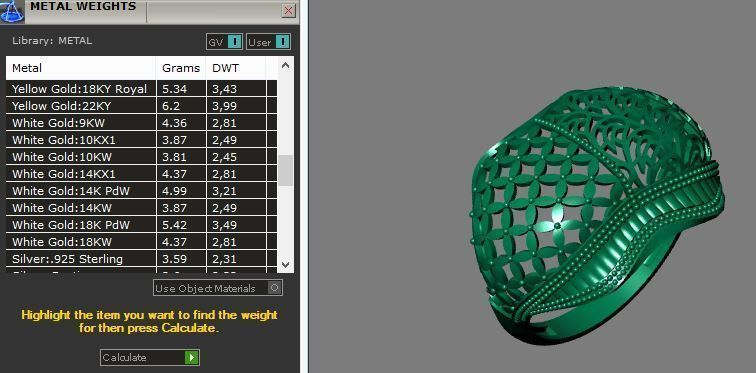Click the DWT column header
This screenshot has width=756, height=373.
(236, 68)
